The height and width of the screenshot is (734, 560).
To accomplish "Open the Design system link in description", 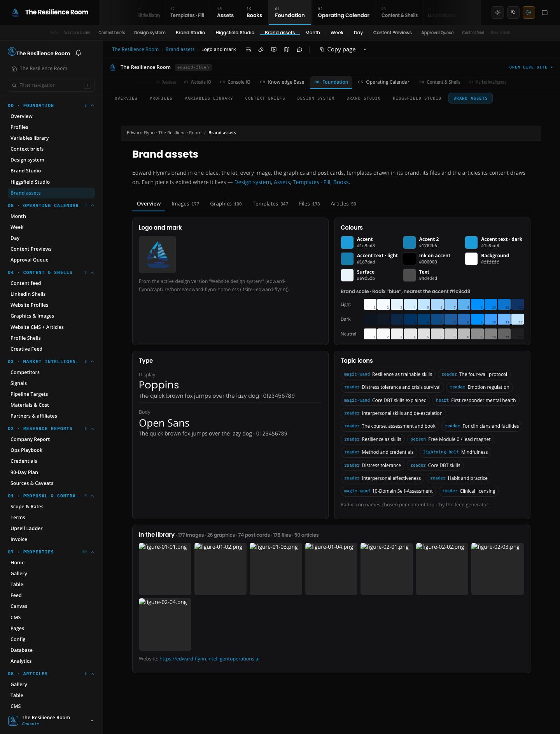I will (x=252, y=182).
